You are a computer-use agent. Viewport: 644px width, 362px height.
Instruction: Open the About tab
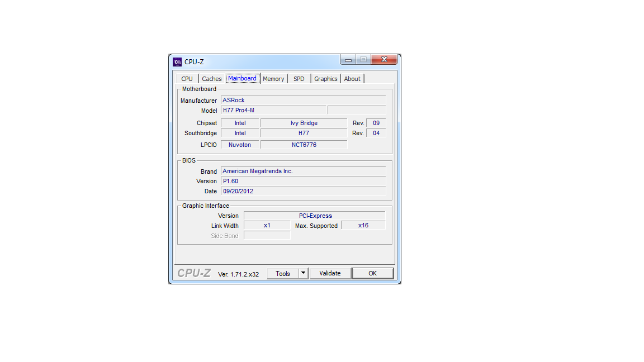click(x=352, y=79)
